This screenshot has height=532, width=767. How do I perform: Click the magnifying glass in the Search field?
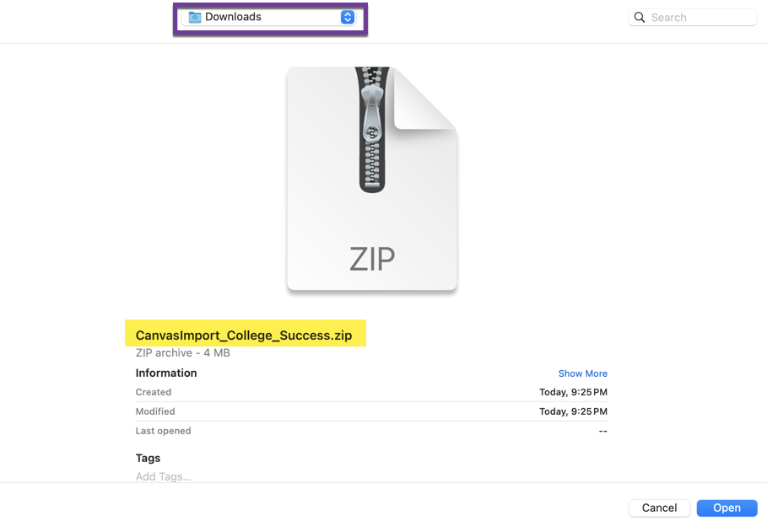click(x=640, y=17)
